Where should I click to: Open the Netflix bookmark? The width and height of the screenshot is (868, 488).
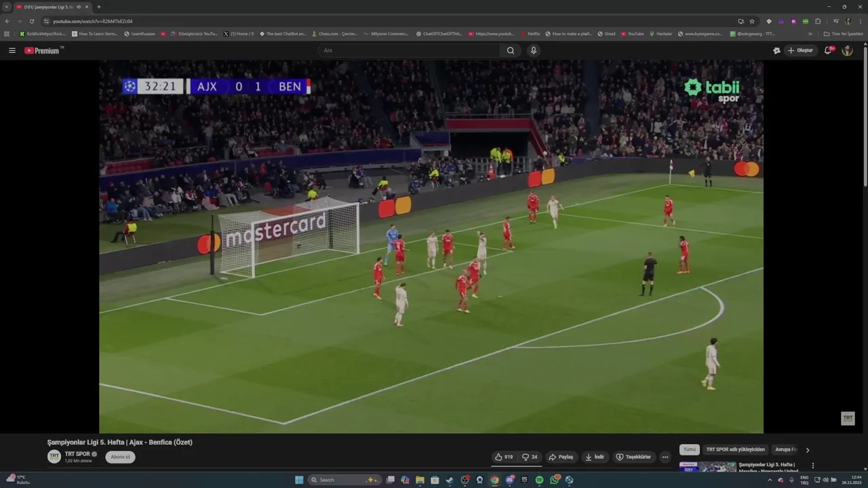pos(530,33)
